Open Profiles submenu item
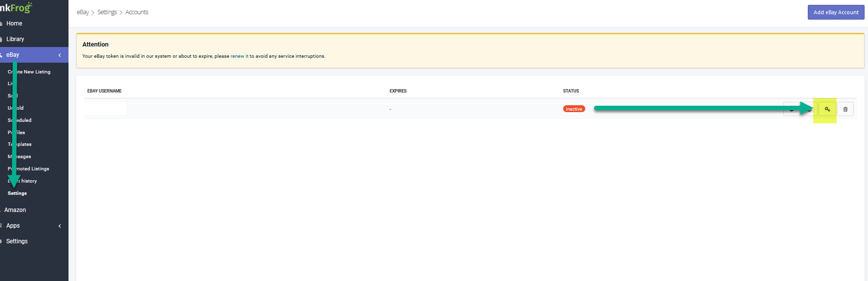 [x=16, y=133]
